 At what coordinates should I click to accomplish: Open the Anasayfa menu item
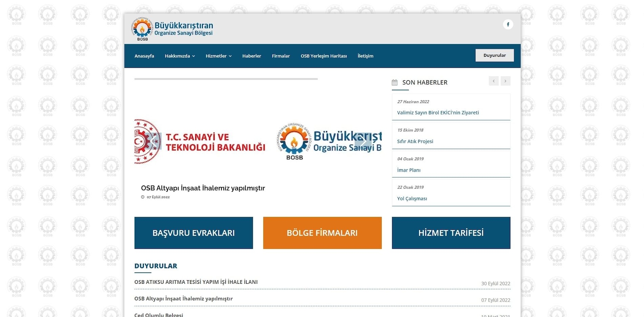pyautogui.click(x=144, y=56)
